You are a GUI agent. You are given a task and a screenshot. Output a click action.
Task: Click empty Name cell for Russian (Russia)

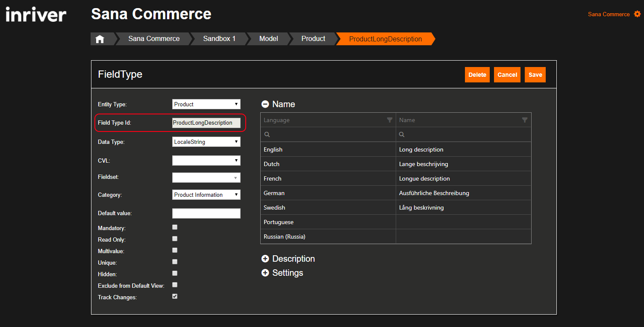pyautogui.click(x=464, y=236)
